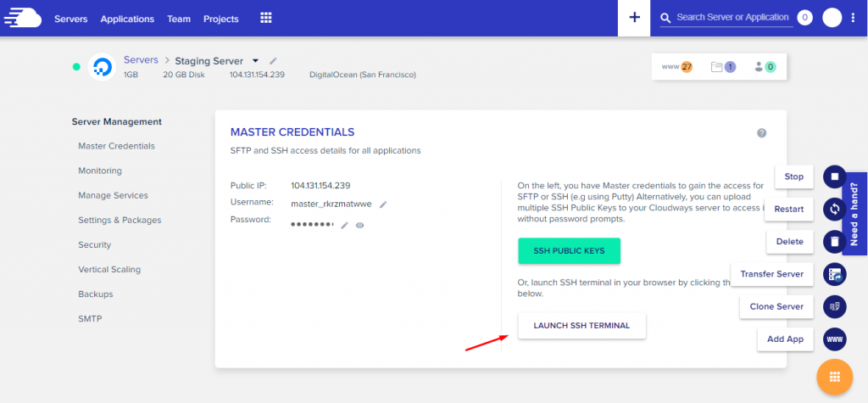Click the round Stop server icon
Screen dimensions: 868x403
835,176
